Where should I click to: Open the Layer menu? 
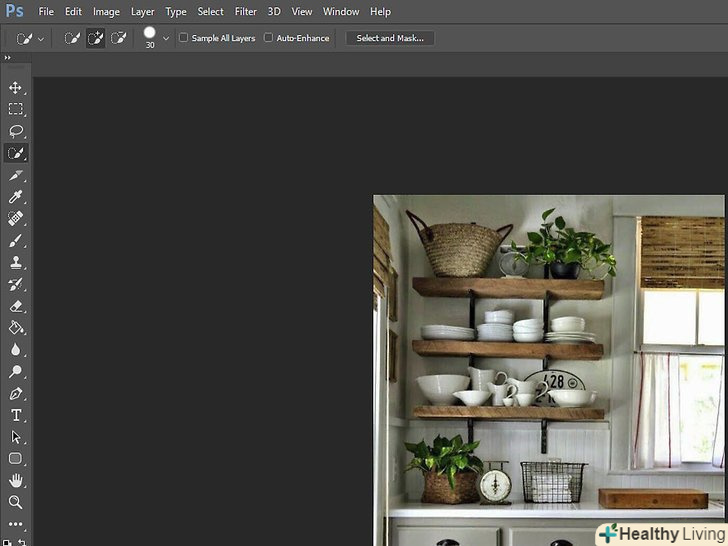[143, 12]
